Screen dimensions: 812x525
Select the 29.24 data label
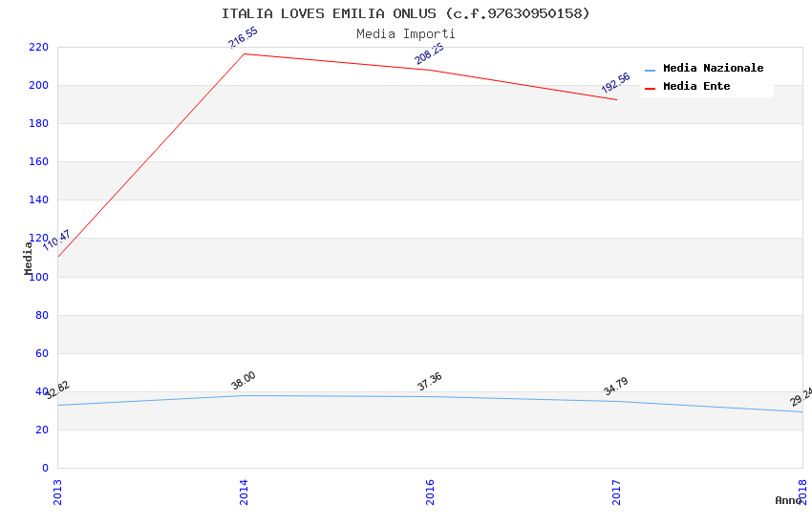coord(801,397)
